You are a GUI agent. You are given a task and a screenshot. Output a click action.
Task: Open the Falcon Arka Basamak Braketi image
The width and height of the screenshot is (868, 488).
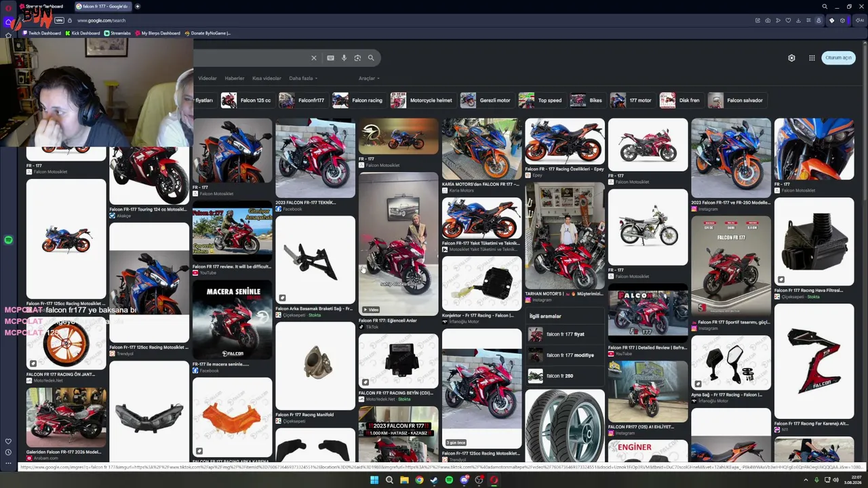point(315,260)
